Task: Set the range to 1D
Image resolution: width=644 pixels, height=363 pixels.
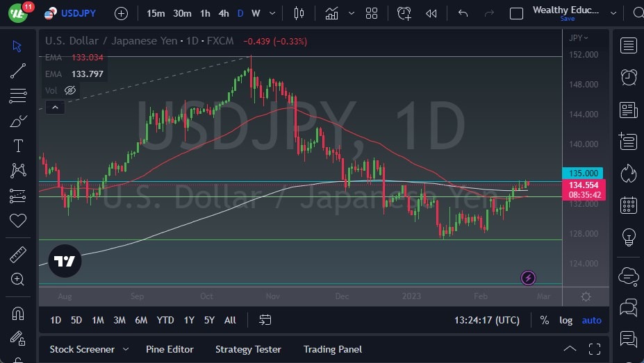Action: (x=56, y=320)
